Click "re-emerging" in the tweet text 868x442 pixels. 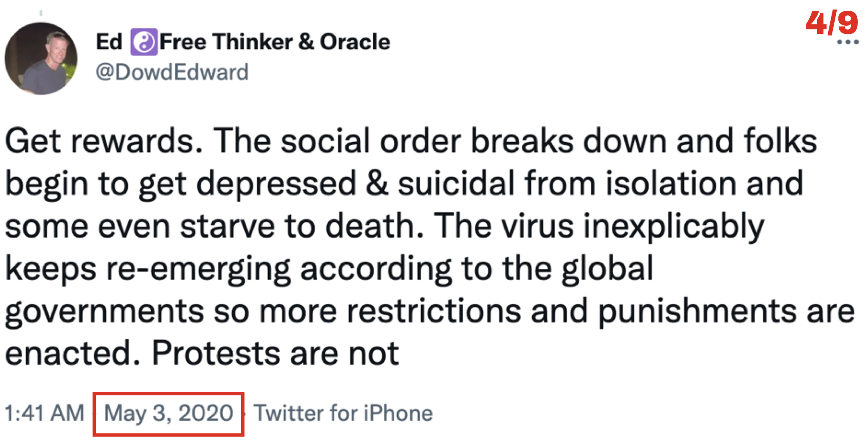click(x=198, y=269)
